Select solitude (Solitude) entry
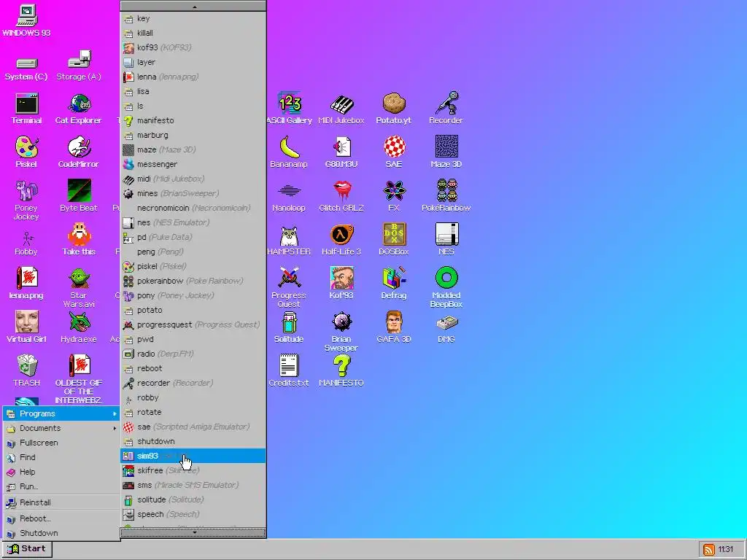 [x=193, y=499]
